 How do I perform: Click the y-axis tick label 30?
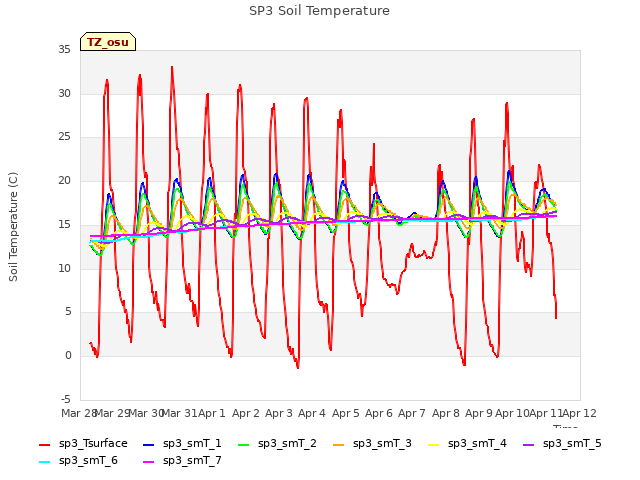64,93
